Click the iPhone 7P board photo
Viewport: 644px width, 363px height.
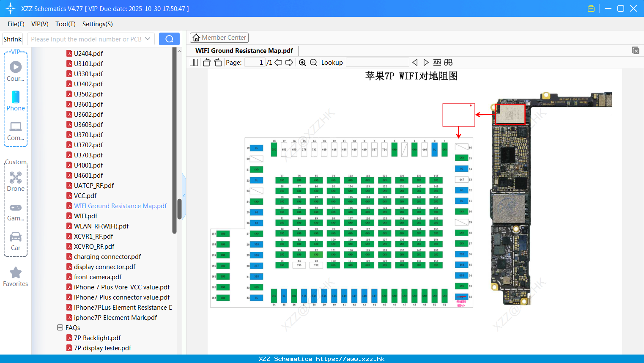(x=551, y=198)
